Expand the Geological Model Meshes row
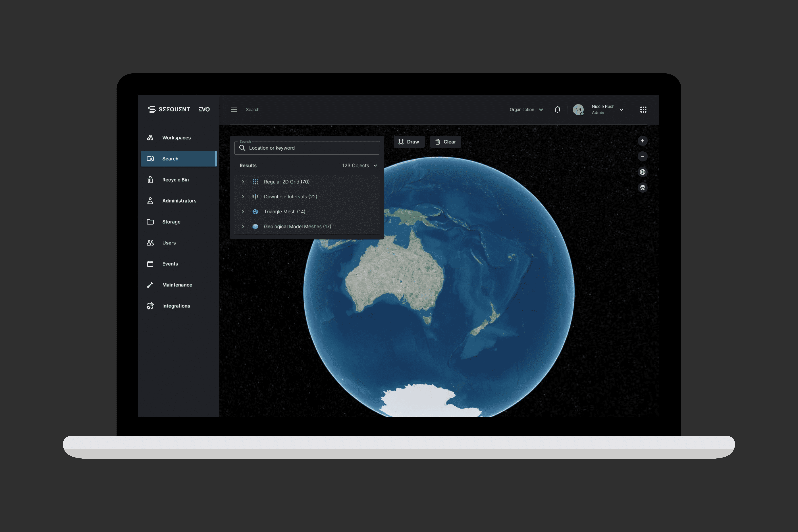Viewport: 798px width, 532px height. (243, 227)
